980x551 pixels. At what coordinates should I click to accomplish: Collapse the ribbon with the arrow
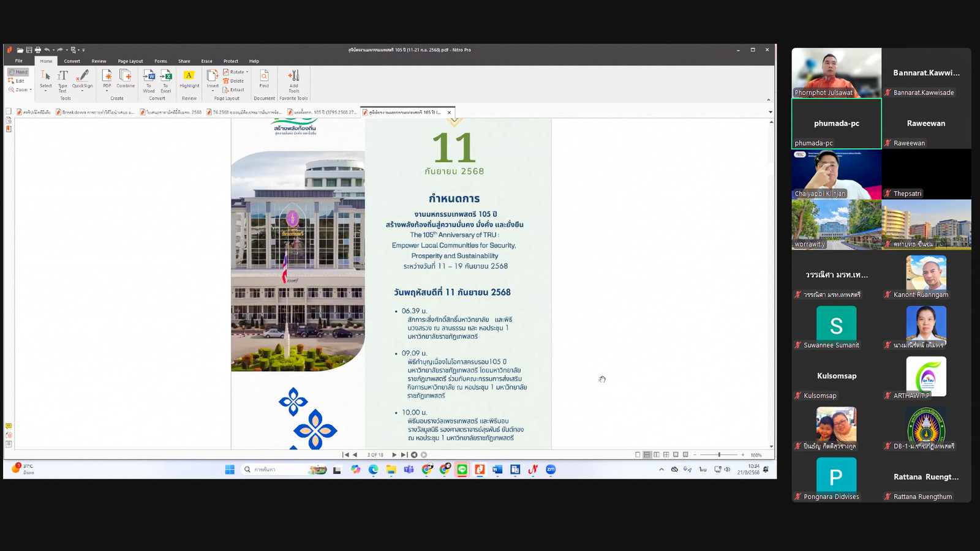pos(768,100)
